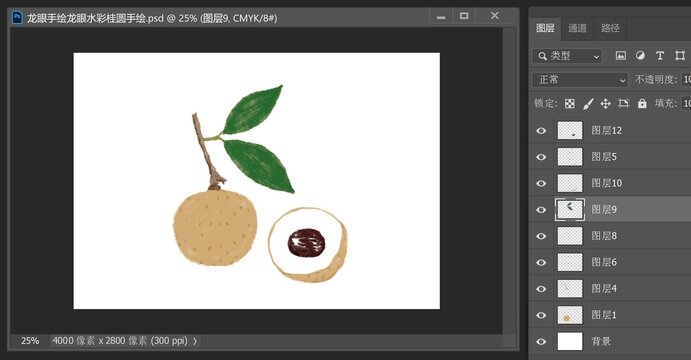This screenshot has width=691, height=360.
Task: Select the 背景 layer name
Action: 601,341
